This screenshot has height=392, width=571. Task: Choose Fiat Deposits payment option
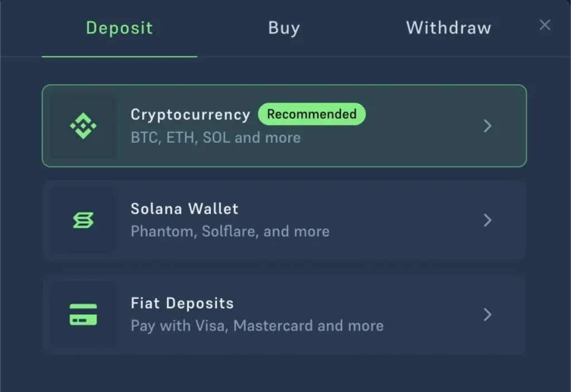tap(284, 315)
